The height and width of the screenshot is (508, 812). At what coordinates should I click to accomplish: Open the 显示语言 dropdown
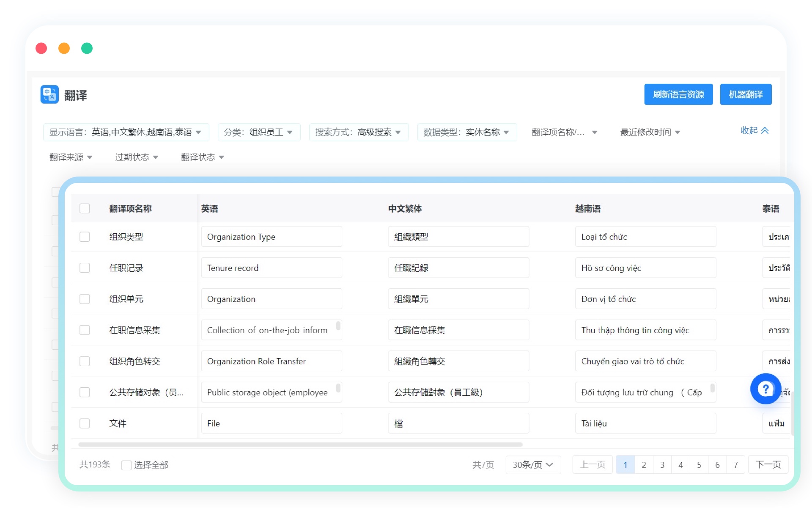pos(126,132)
